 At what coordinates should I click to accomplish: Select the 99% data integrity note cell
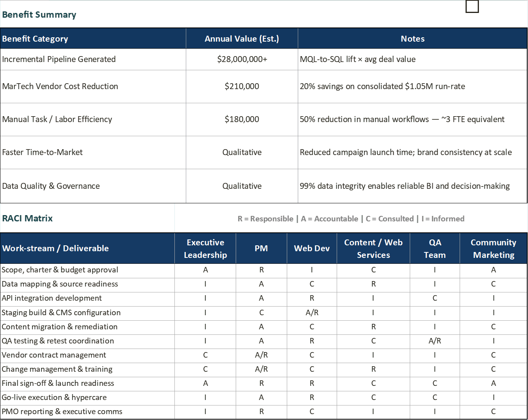412,186
